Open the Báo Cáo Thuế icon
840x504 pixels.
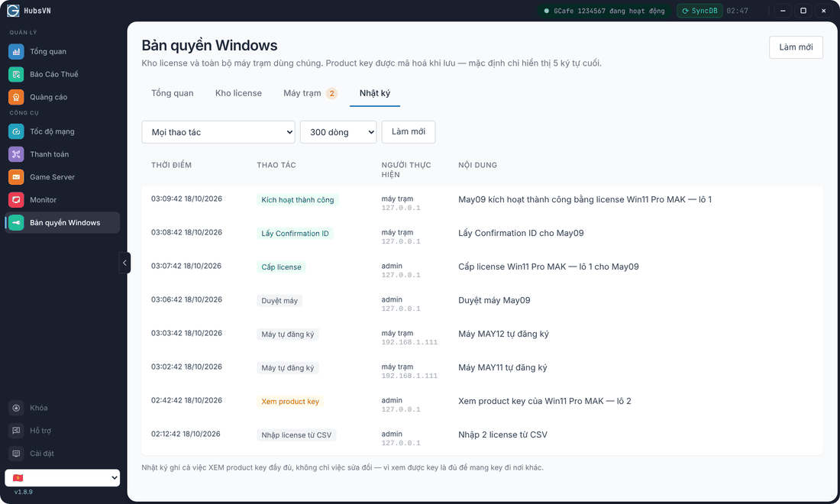16,74
